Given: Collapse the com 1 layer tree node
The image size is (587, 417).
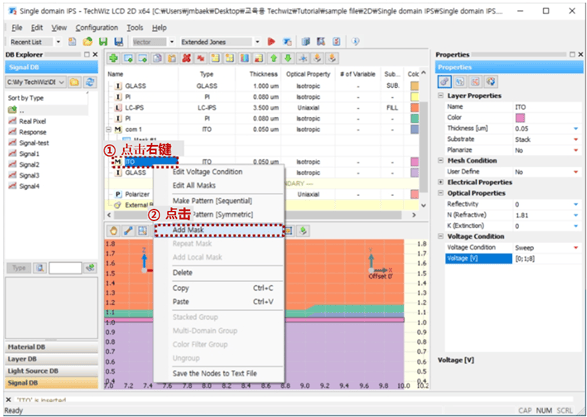Looking at the screenshot, I should click(x=109, y=130).
